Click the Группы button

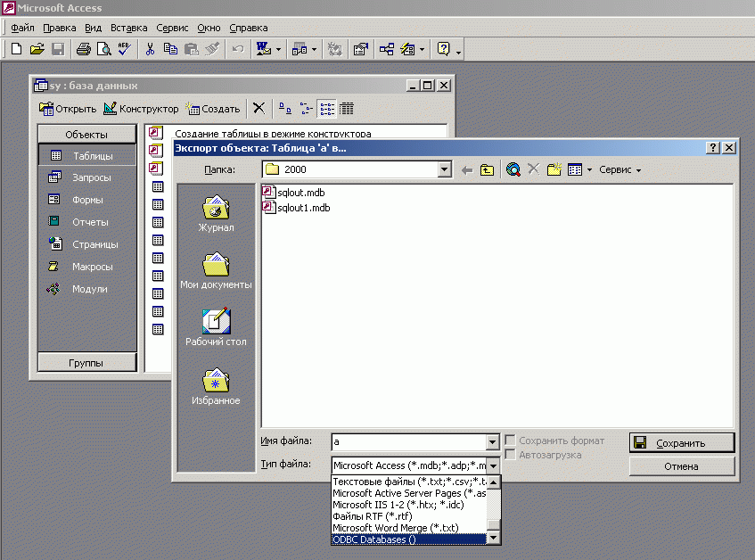[86, 363]
